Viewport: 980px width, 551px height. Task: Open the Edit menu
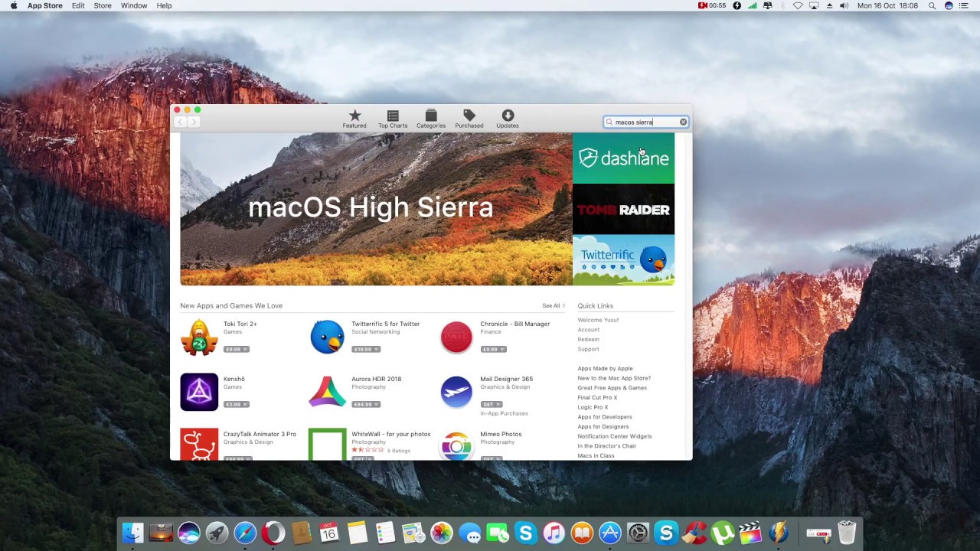[78, 5]
